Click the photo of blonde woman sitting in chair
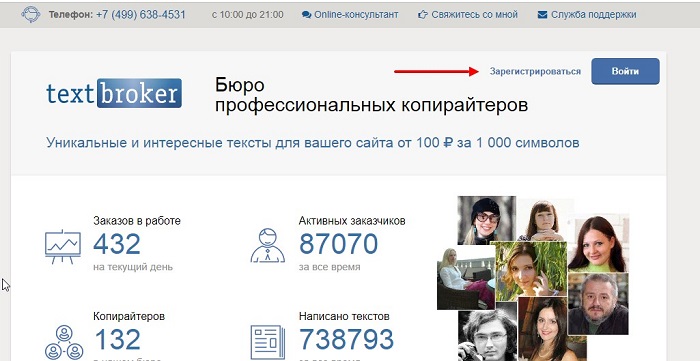 (466, 278)
